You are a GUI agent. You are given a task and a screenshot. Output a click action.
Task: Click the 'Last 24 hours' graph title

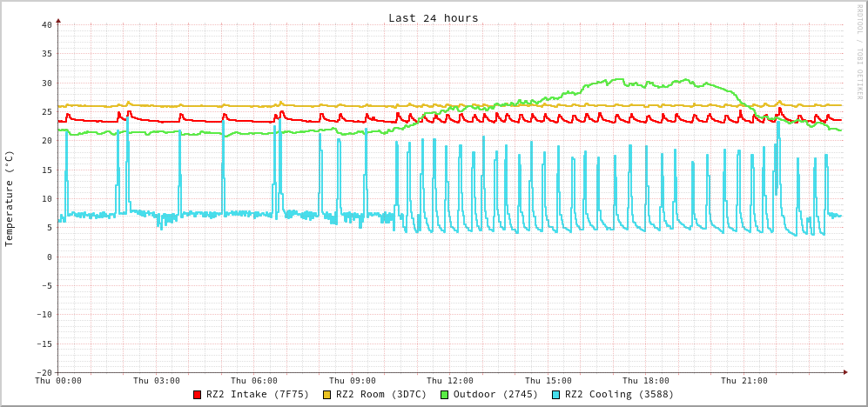tap(433, 18)
